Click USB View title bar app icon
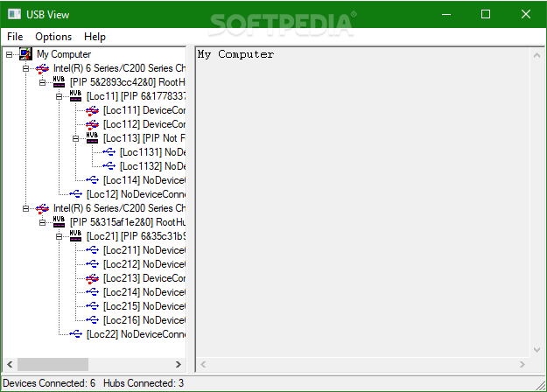 [x=14, y=14]
